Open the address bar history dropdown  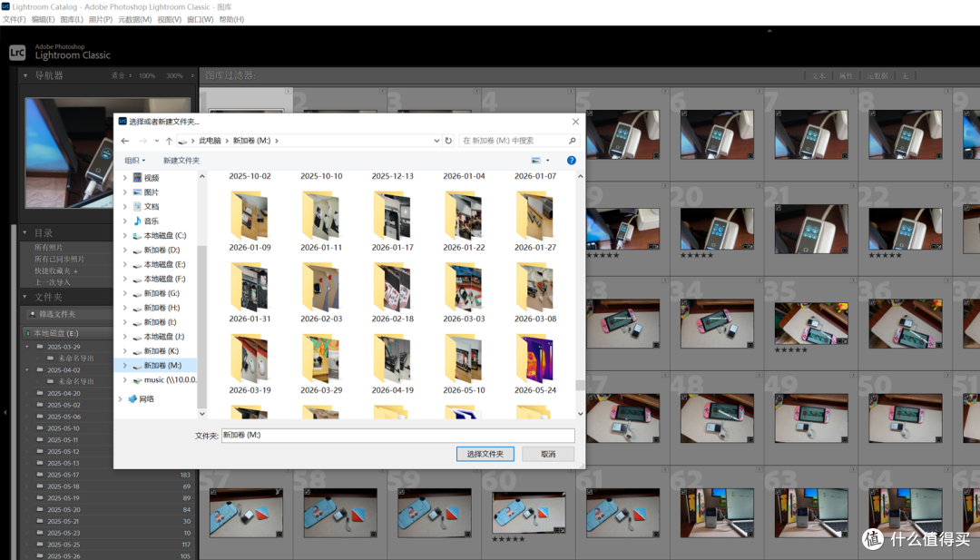tap(436, 141)
